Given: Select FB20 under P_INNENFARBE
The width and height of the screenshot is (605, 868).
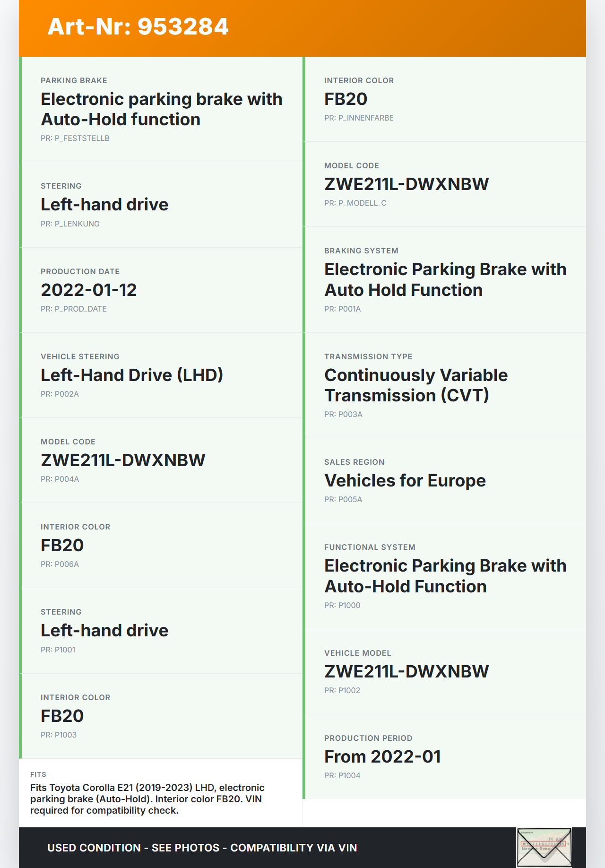Looking at the screenshot, I should 346,99.
